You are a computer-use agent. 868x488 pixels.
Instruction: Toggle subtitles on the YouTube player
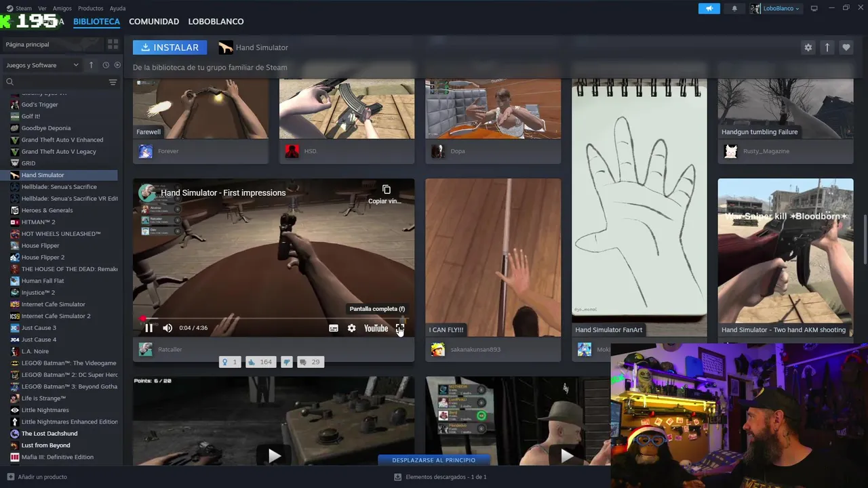click(x=334, y=328)
